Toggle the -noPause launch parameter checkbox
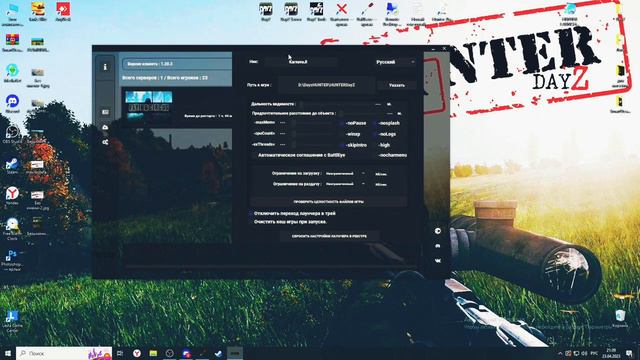640x360 pixels. tap(342, 123)
